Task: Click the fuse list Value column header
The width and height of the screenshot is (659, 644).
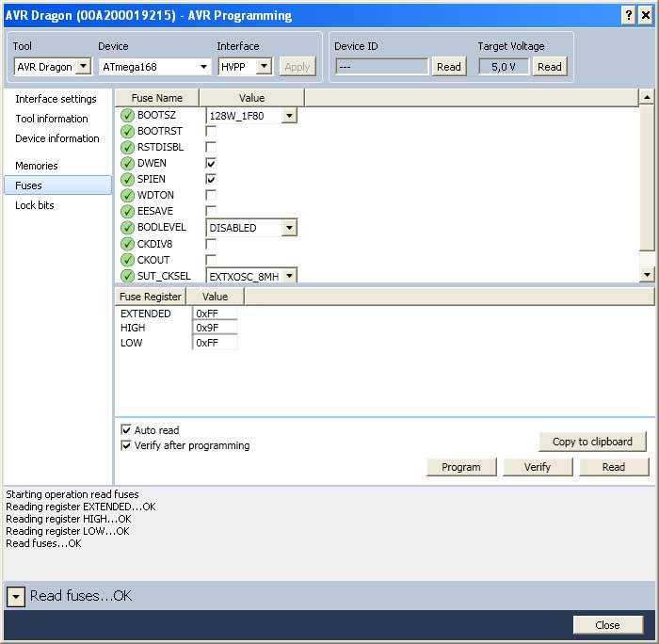Action: click(x=251, y=98)
